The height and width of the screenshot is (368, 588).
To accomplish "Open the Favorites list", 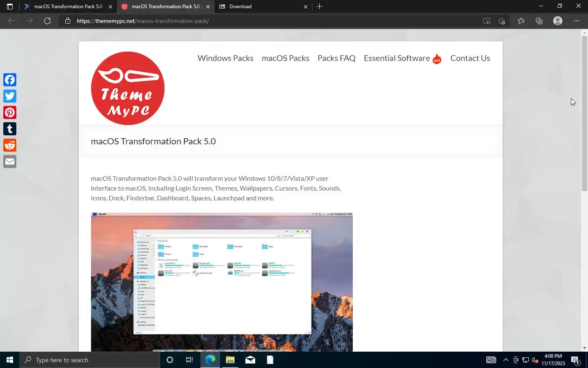I will tap(521, 21).
